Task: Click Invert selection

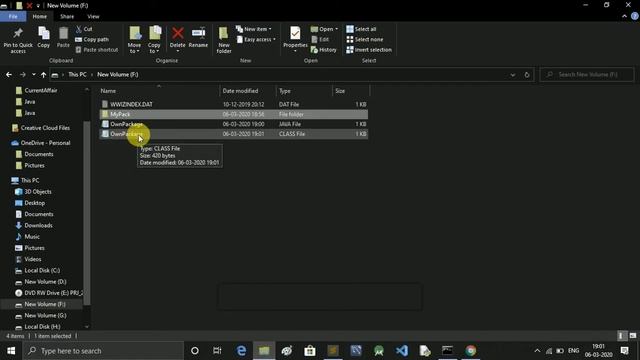Action: coord(369,50)
